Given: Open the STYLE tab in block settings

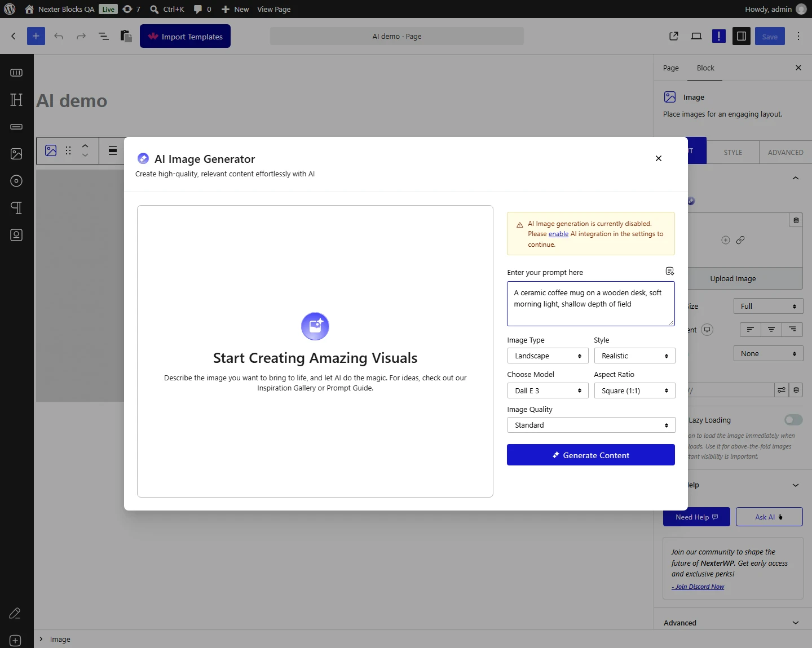Looking at the screenshot, I should (733, 152).
